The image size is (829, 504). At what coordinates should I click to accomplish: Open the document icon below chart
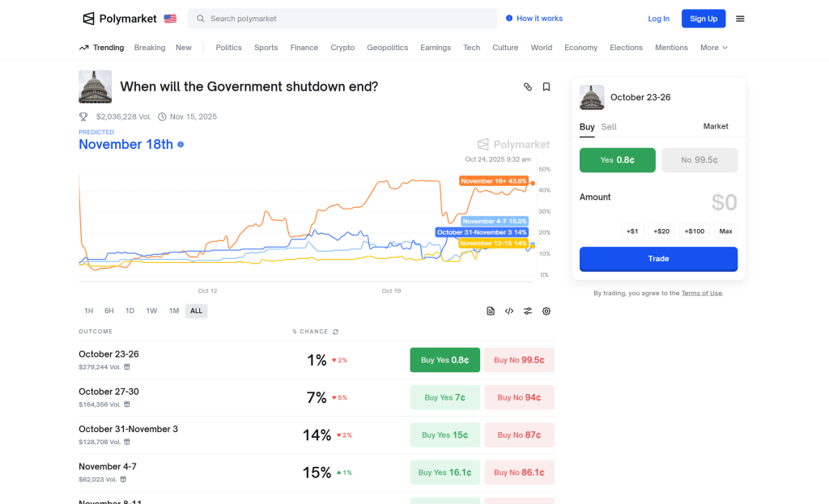click(491, 311)
